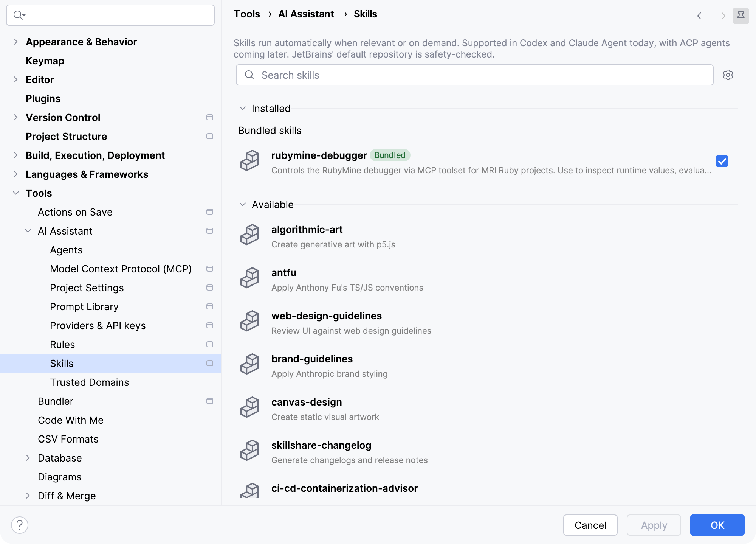Click the project-level icon beside Providers & API keys
The height and width of the screenshot is (544, 756).
click(210, 325)
